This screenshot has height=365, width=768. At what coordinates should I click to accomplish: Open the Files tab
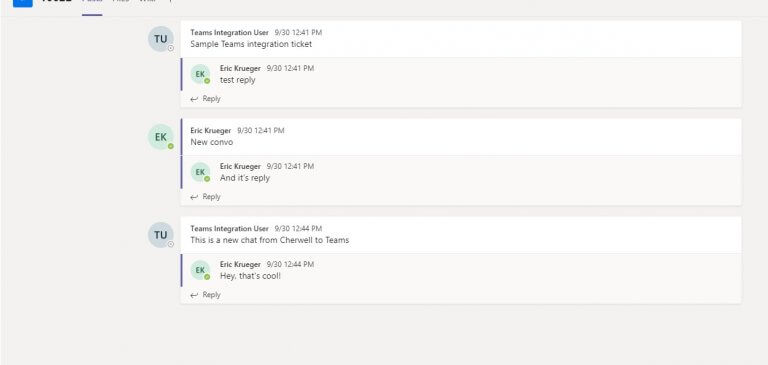(x=121, y=2)
